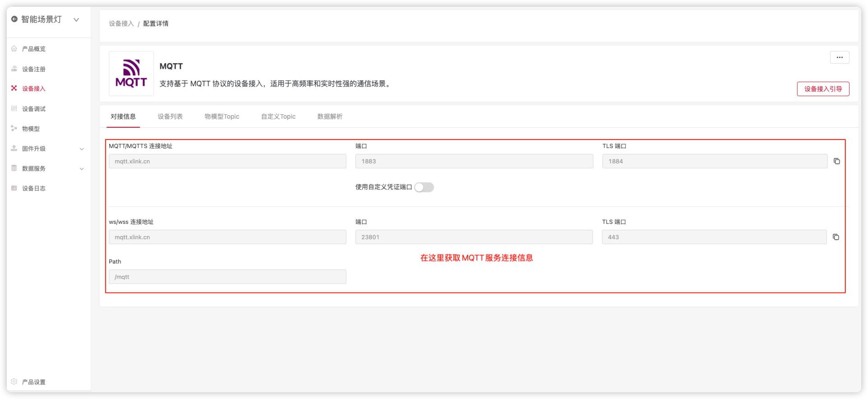Screen dimensions: 868x399
Task: Expand the 固件升级 submenu
Action: (82, 149)
